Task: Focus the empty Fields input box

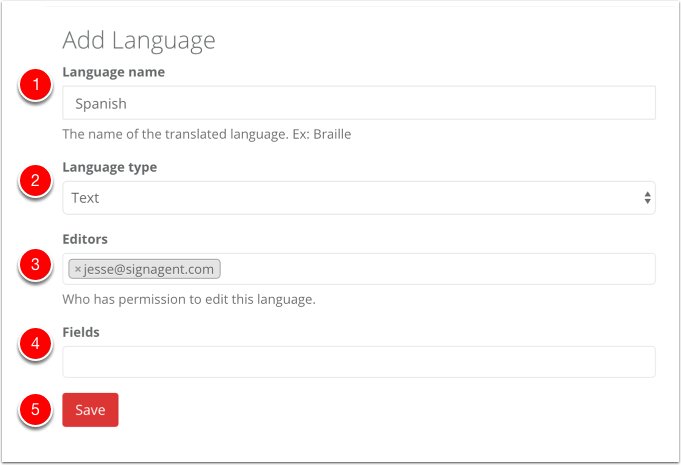Action: pos(359,362)
